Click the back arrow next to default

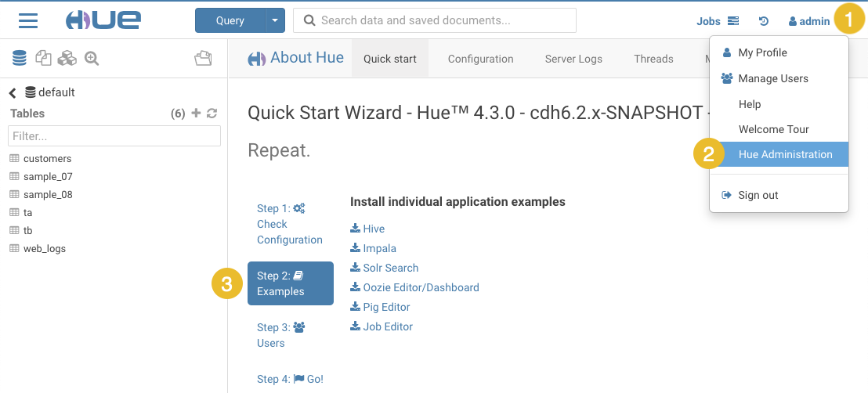click(13, 92)
